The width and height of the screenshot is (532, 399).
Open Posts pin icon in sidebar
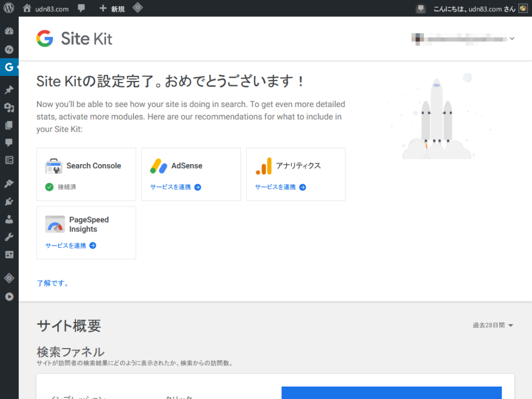pyautogui.click(x=9, y=89)
